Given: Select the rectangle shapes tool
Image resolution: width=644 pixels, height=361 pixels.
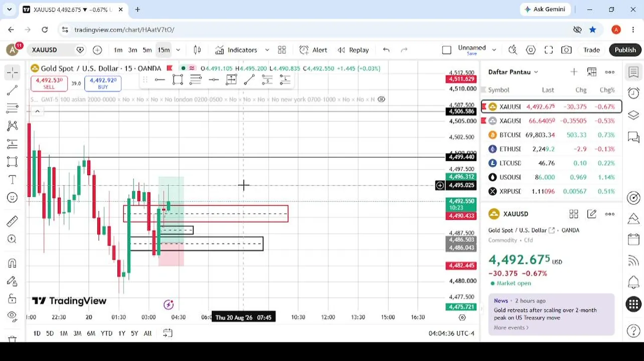Looking at the screenshot, I should click(13, 161).
